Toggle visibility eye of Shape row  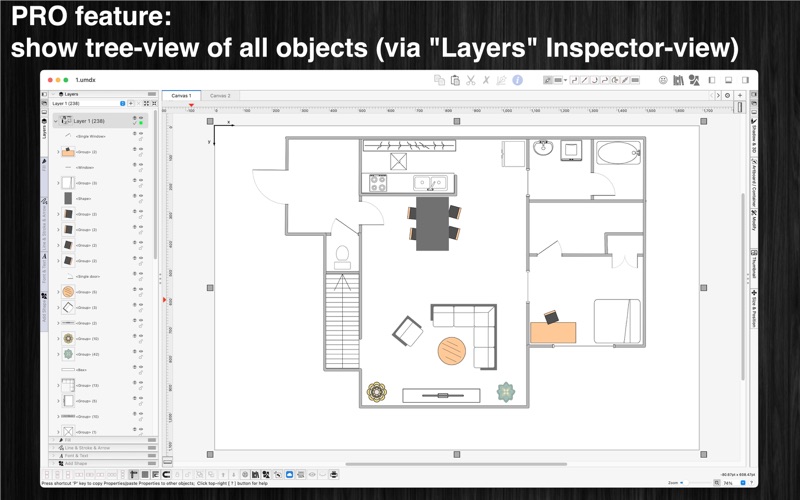pyautogui.click(x=141, y=195)
